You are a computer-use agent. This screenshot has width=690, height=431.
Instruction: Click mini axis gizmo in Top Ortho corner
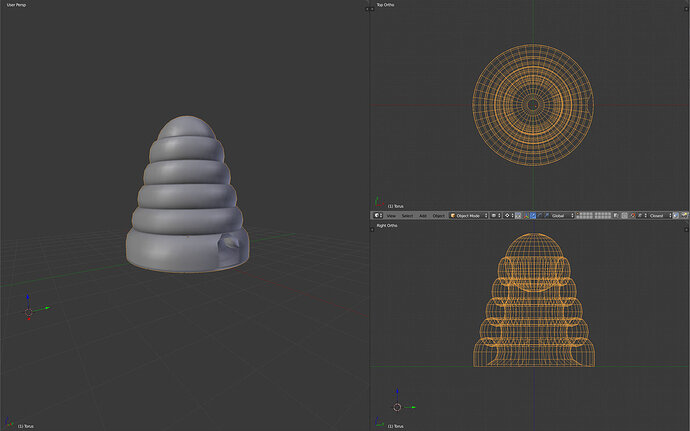(x=379, y=203)
